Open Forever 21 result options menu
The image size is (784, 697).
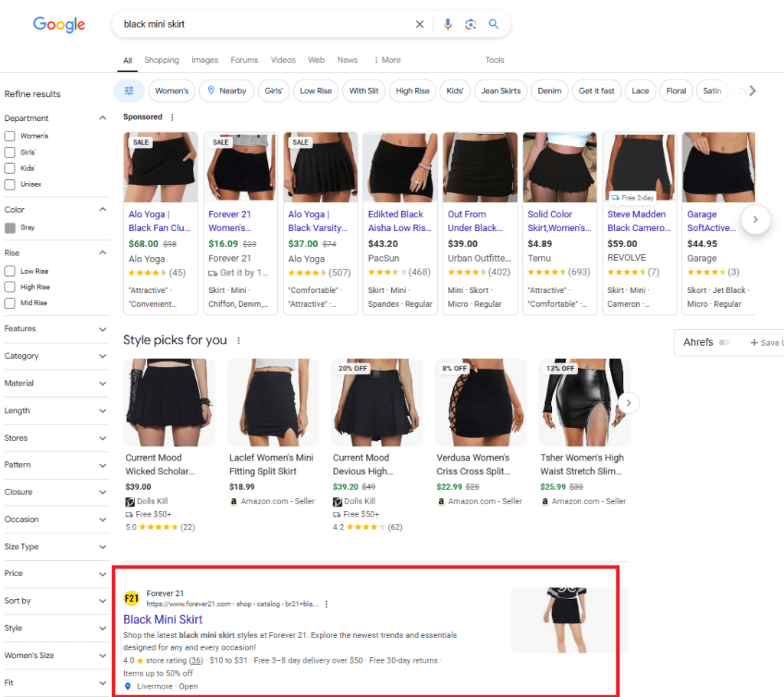(x=327, y=604)
